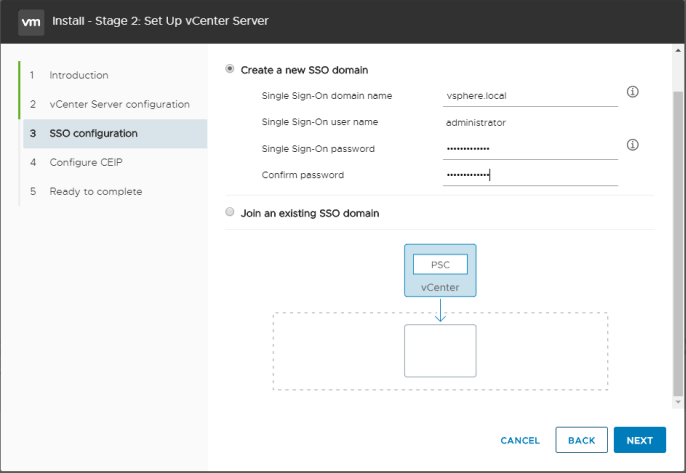Click the scrollbar up arrow
Image resolution: width=686 pixels, height=473 pixels.
[x=678, y=50]
